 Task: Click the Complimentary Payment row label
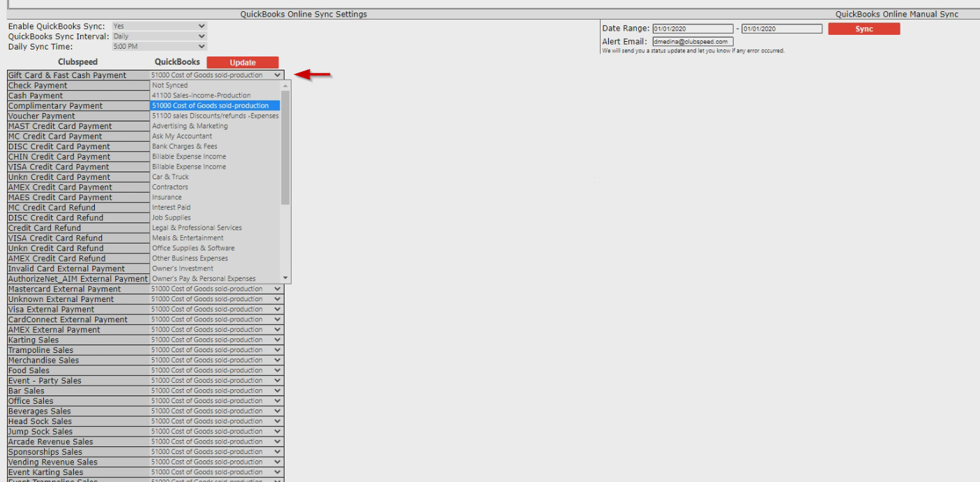click(55, 106)
